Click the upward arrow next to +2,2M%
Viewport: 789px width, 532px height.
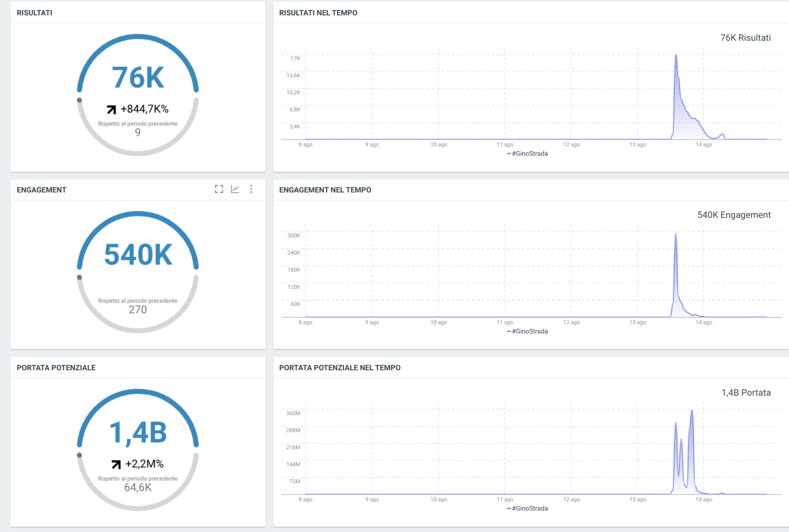coord(116,465)
